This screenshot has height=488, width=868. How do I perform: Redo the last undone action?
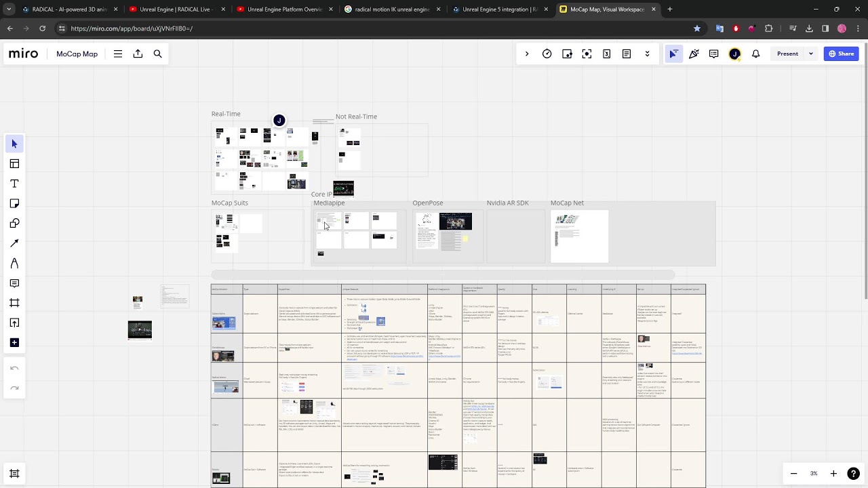(14, 388)
